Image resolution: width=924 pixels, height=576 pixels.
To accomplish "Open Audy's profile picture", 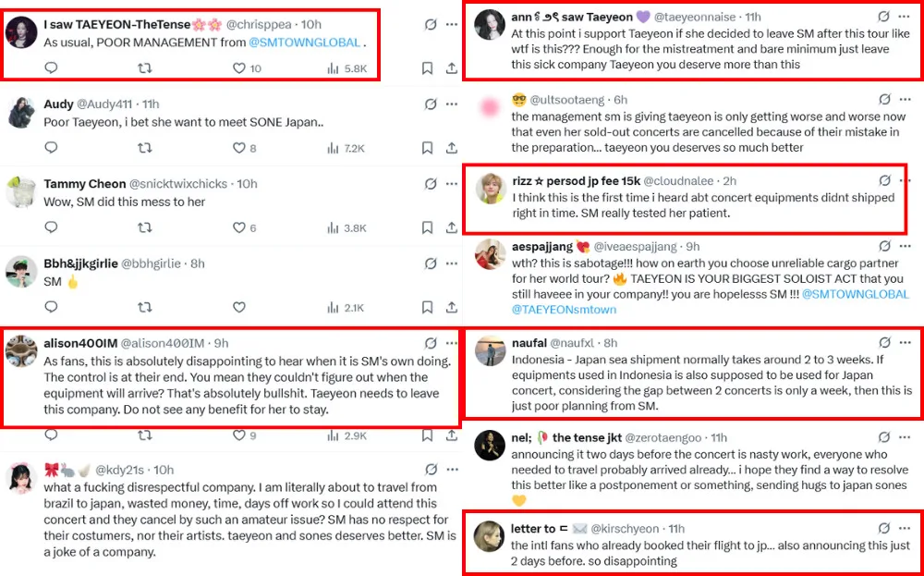I will [x=20, y=112].
